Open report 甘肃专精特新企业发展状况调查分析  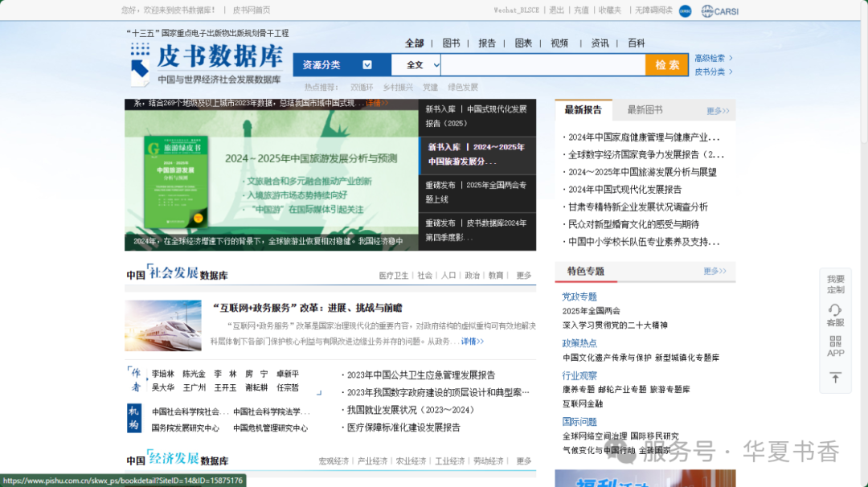click(x=637, y=207)
